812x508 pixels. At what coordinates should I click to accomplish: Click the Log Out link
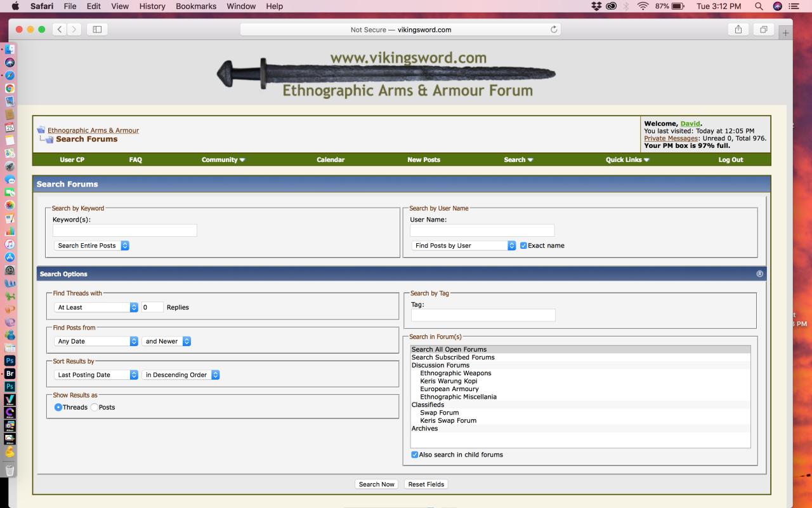pos(731,160)
